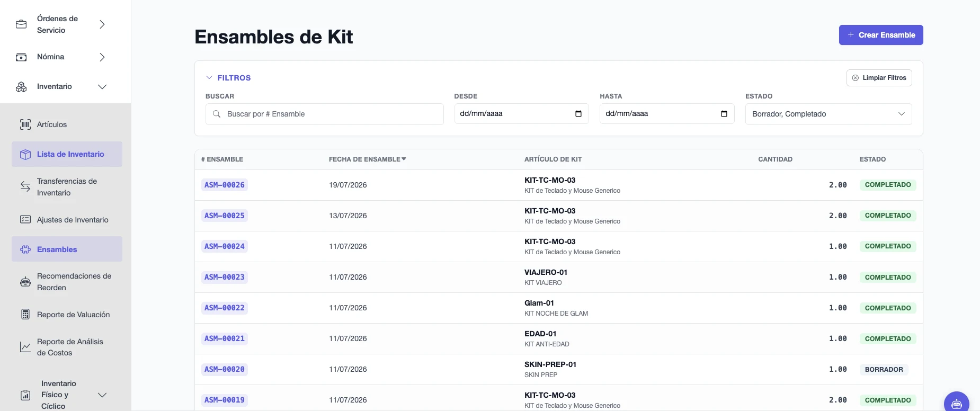Click the Buscar por # Ensamble field

(x=325, y=114)
